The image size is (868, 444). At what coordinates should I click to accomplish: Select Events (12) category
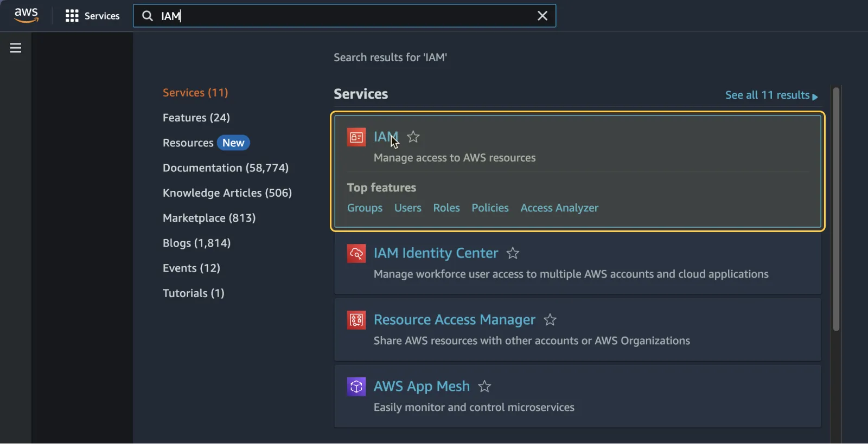pyautogui.click(x=192, y=268)
